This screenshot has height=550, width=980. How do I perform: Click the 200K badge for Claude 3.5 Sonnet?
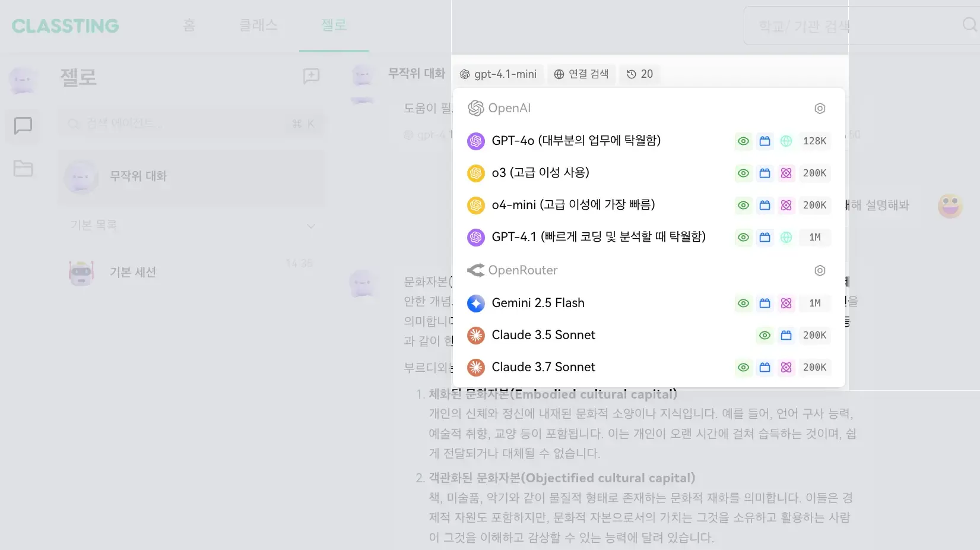[x=814, y=335]
